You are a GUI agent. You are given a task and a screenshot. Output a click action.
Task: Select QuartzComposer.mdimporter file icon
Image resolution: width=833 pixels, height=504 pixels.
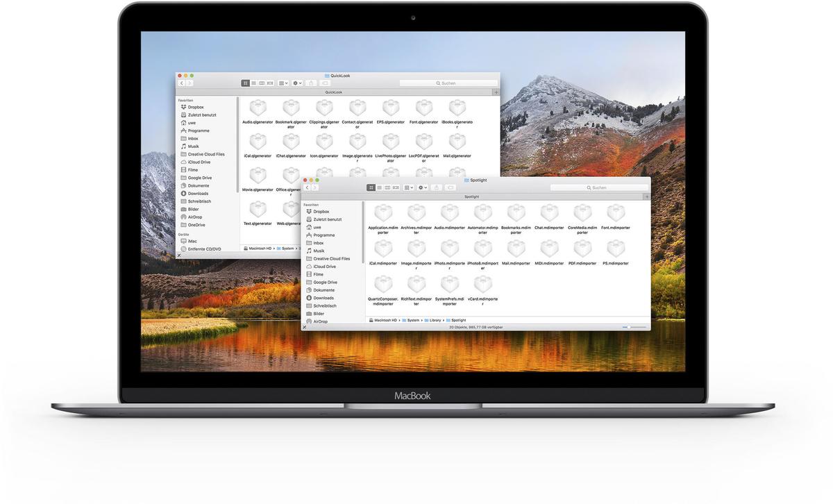point(383,285)
